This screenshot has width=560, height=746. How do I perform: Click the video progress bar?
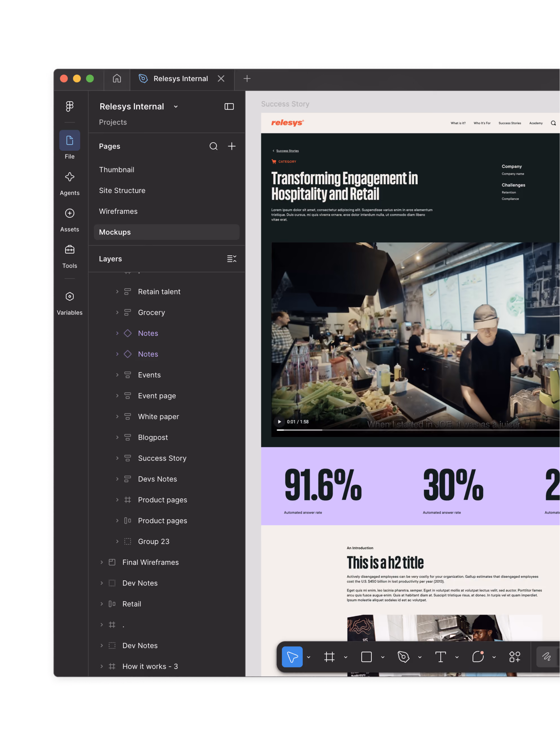(418, 430)
